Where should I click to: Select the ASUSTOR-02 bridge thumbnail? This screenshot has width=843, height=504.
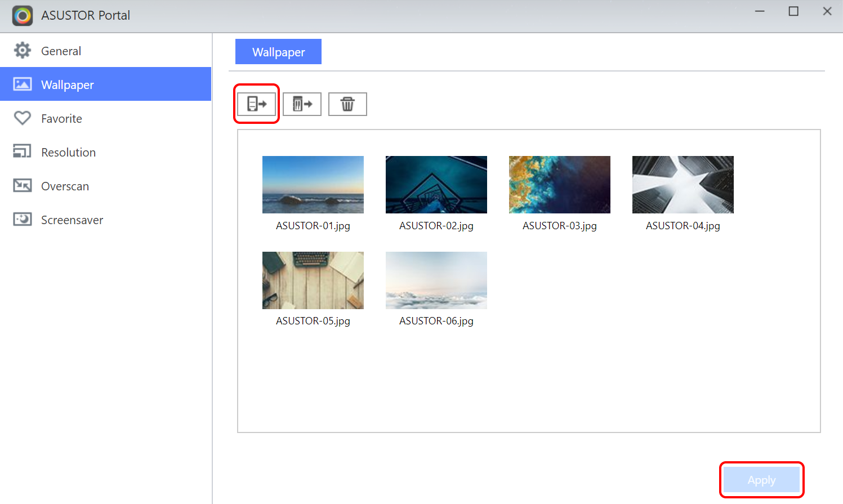(436, 185)
